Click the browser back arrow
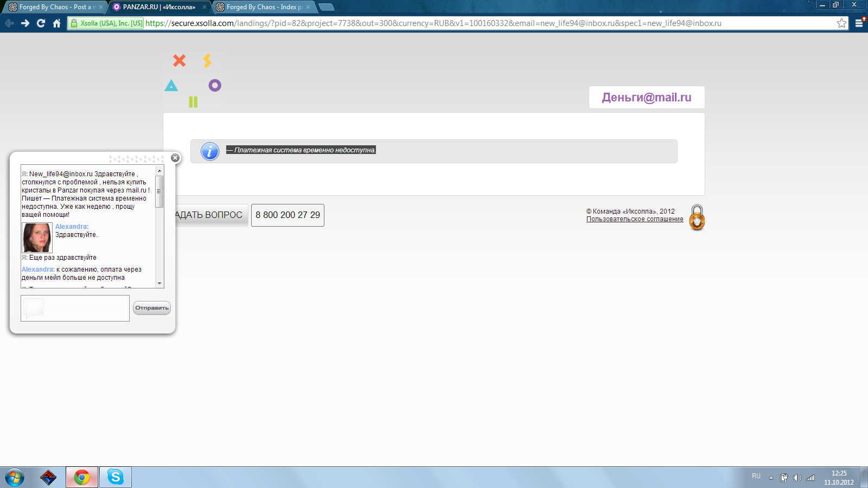Image resolution: width=868 pixels, height=488 pixels. click(9, 23)
